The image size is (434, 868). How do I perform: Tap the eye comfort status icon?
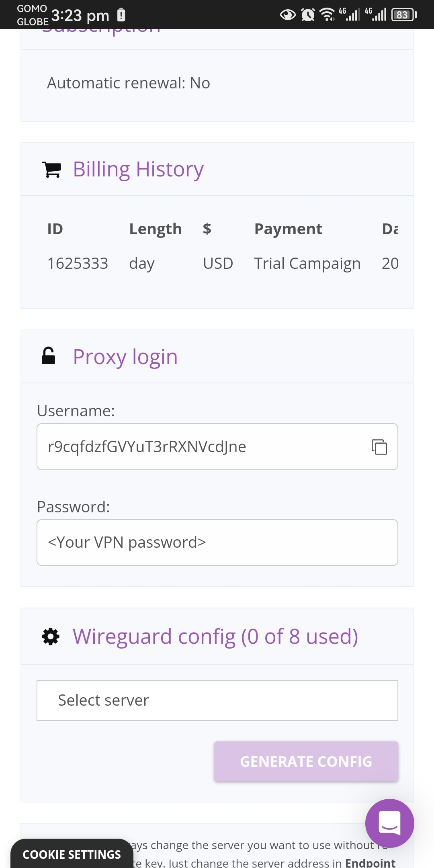tap(287, 15)
